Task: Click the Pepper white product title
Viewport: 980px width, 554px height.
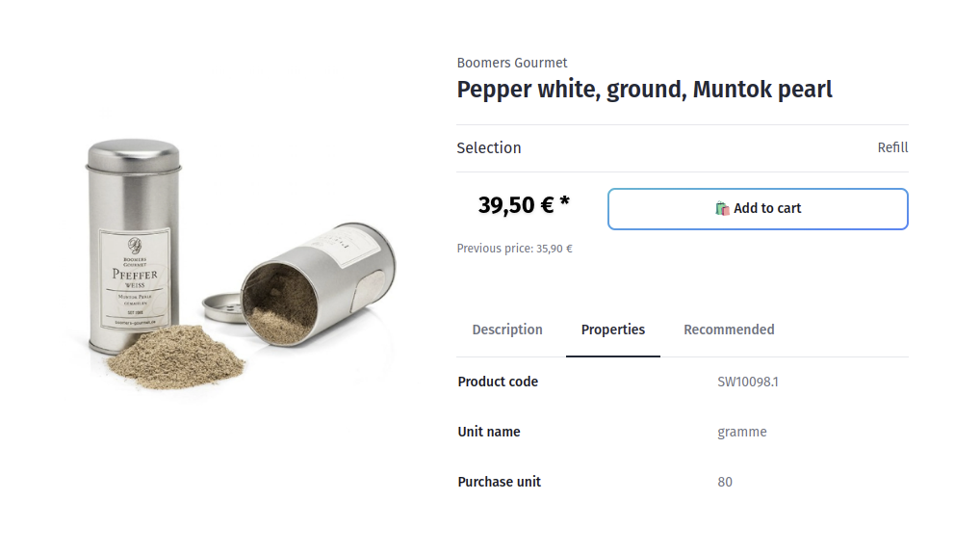Action: coord(644,90)
